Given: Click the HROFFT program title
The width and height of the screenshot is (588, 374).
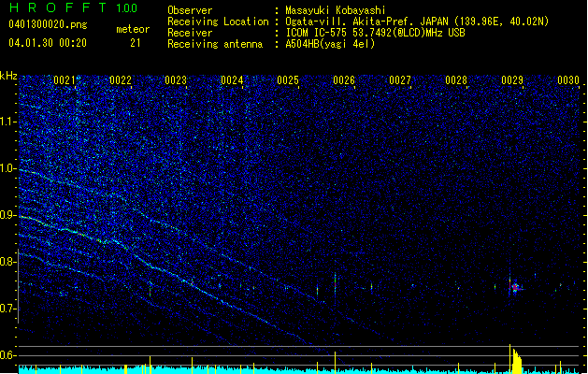Looking at the screenshot, I should point(57,7).
